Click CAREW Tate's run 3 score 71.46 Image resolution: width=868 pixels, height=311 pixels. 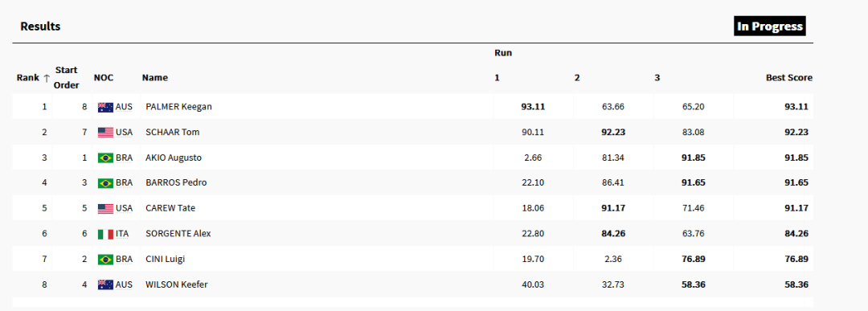[x=693, y=208]
